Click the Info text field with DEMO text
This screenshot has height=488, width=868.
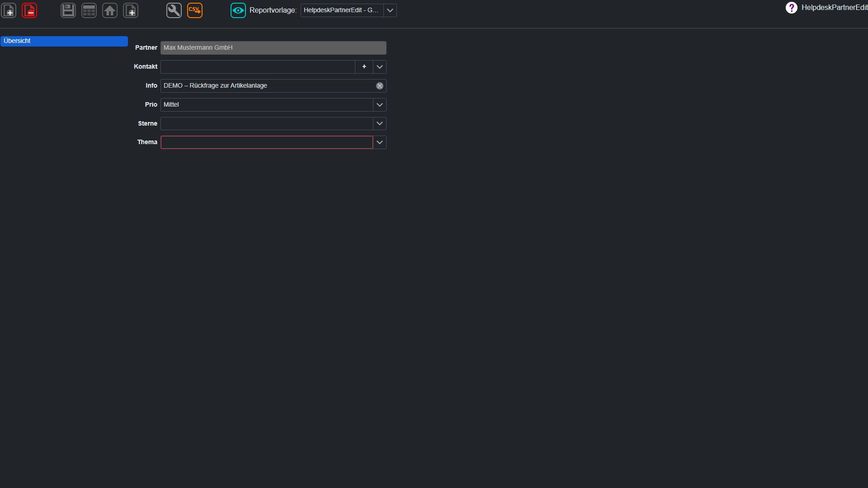(x=268, y=86)
